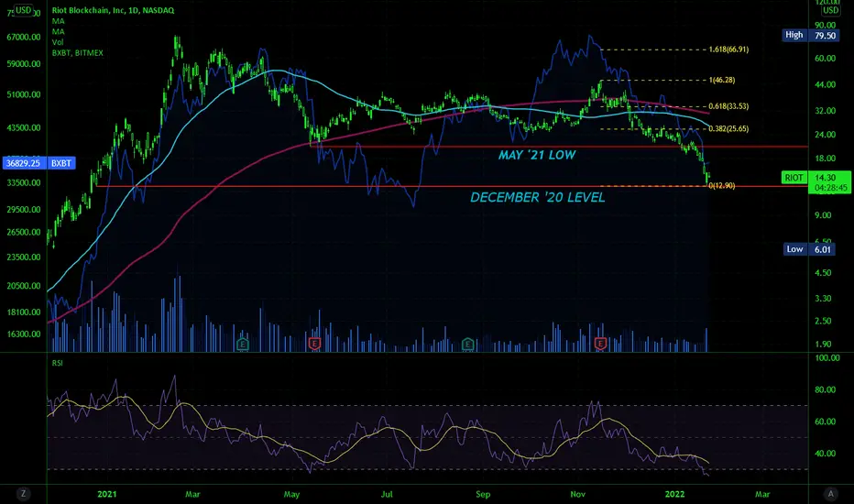Viewport: 854px width, 504px height.
Task: Click the green E earnings marker near September
Action: (x=468, y=344)
